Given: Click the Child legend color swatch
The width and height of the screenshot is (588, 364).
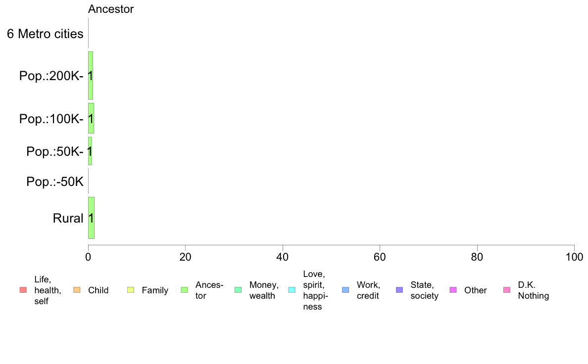Looking at the screenshot, I should [77, 290].
